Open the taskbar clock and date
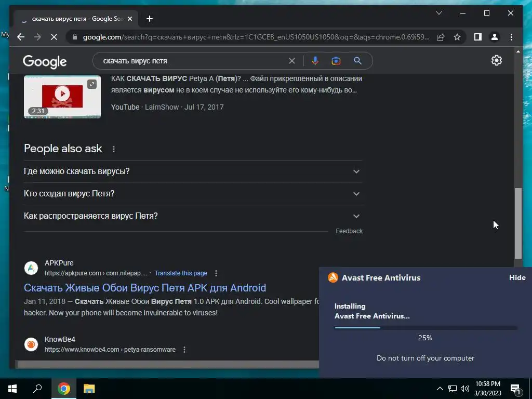The image size is (532, 399). pyautogui.click(x=487, y=389)
